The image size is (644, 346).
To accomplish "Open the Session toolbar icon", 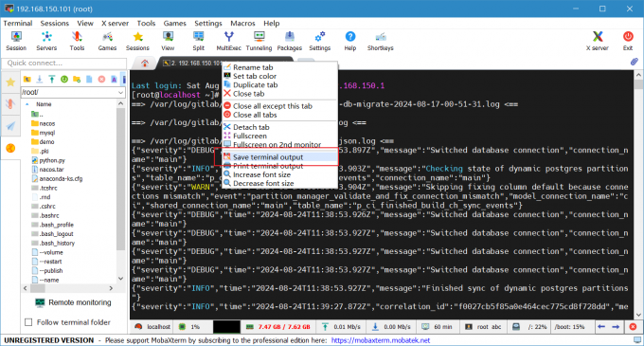I will (16, 41).
